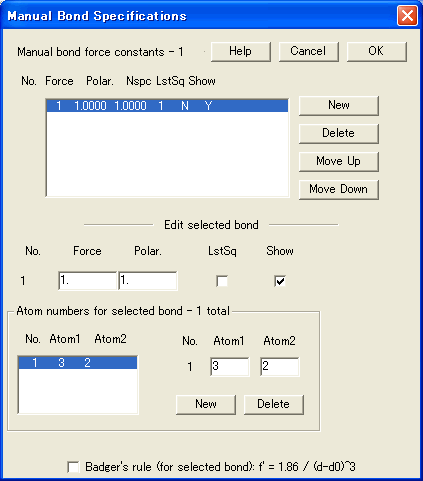Screen dimensions: 423x481
Task: Click the Help button
Action: (x=241, y=52)
